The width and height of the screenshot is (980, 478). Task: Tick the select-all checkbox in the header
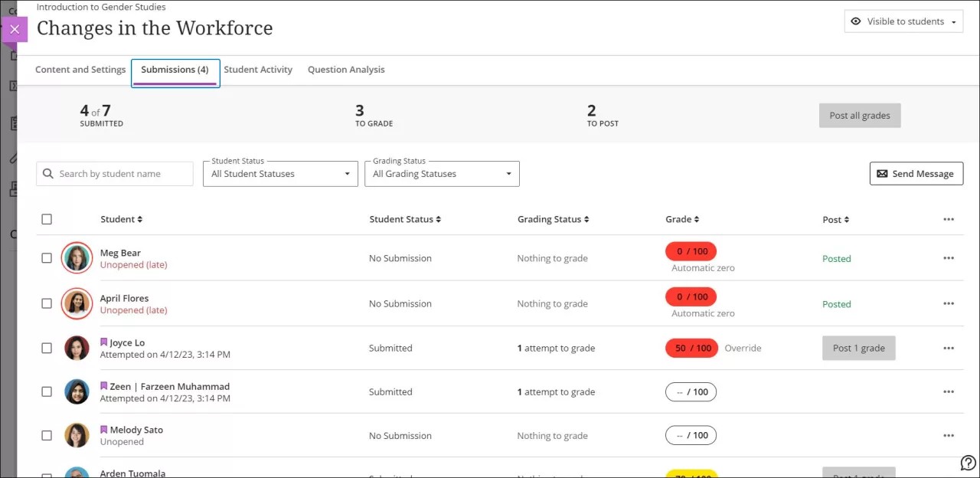click(47, 220)
